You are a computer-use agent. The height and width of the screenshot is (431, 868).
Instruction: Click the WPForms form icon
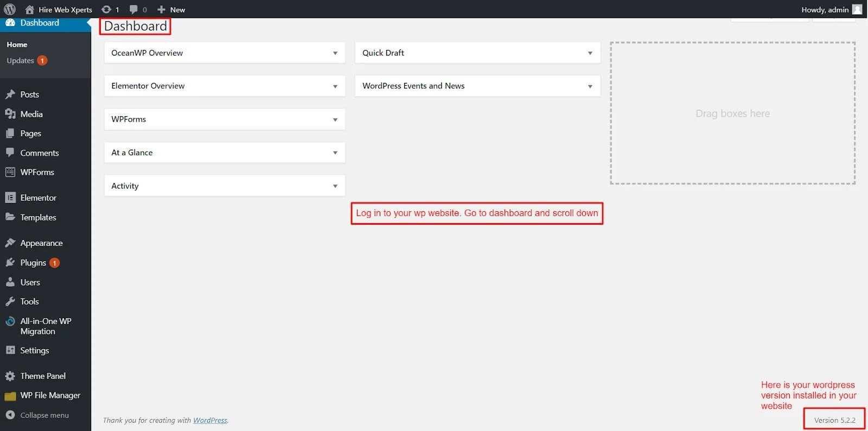(10, 172)
